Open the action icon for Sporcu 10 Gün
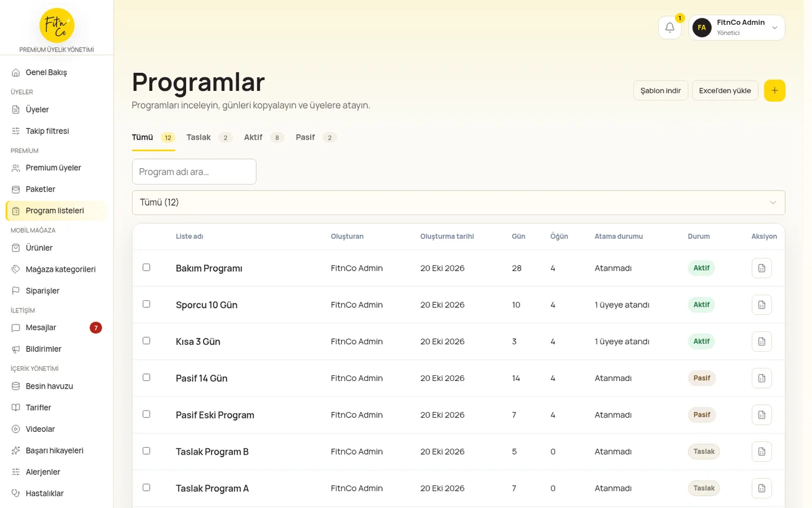812x508 pixels. point(762,305)
